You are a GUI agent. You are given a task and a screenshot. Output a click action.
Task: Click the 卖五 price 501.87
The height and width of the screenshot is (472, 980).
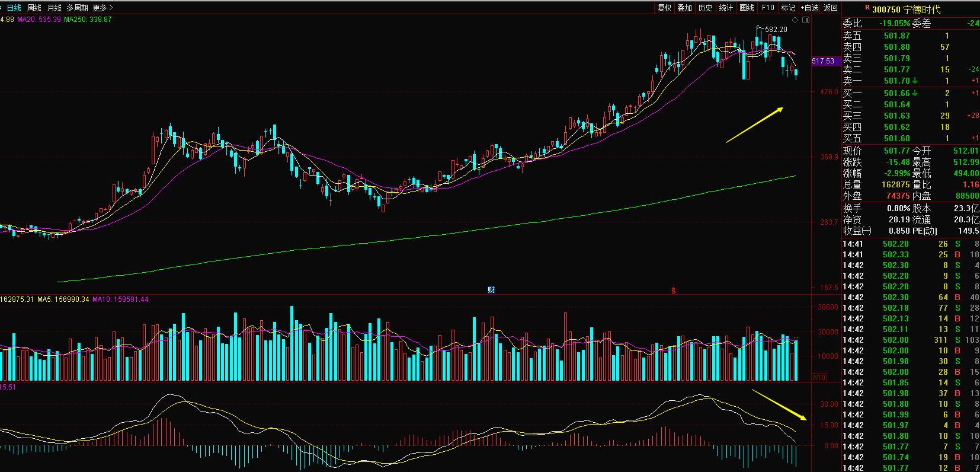tap(896, 36)
